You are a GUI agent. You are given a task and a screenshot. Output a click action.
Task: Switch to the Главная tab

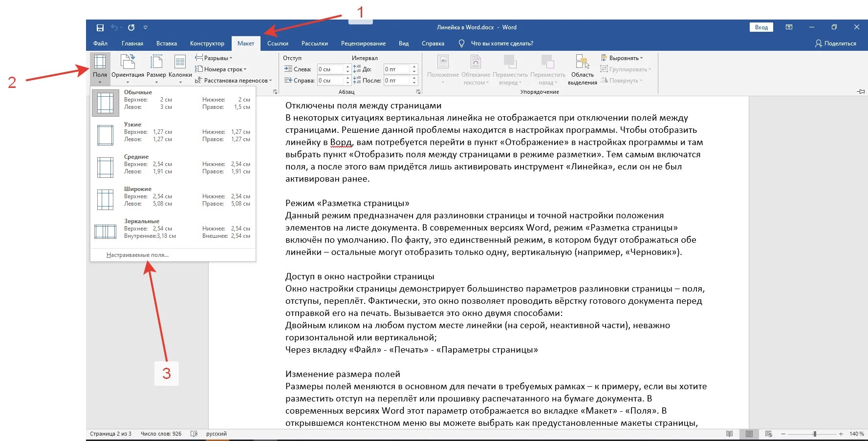(132, 43)
